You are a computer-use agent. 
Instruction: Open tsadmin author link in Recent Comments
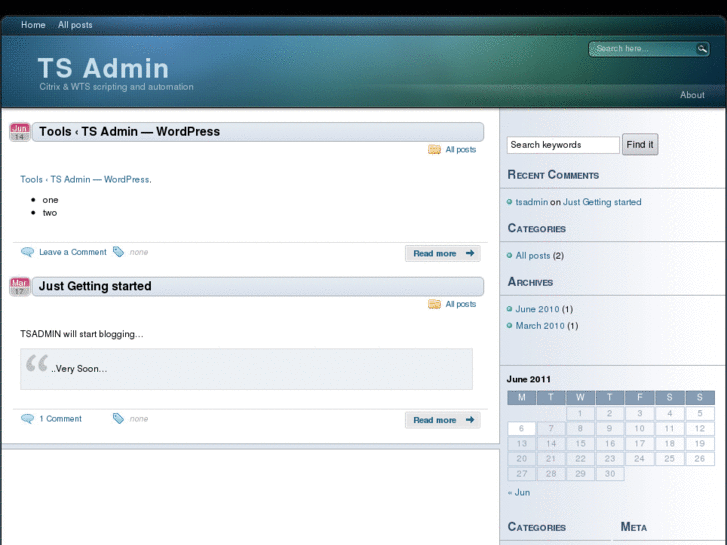532,202
